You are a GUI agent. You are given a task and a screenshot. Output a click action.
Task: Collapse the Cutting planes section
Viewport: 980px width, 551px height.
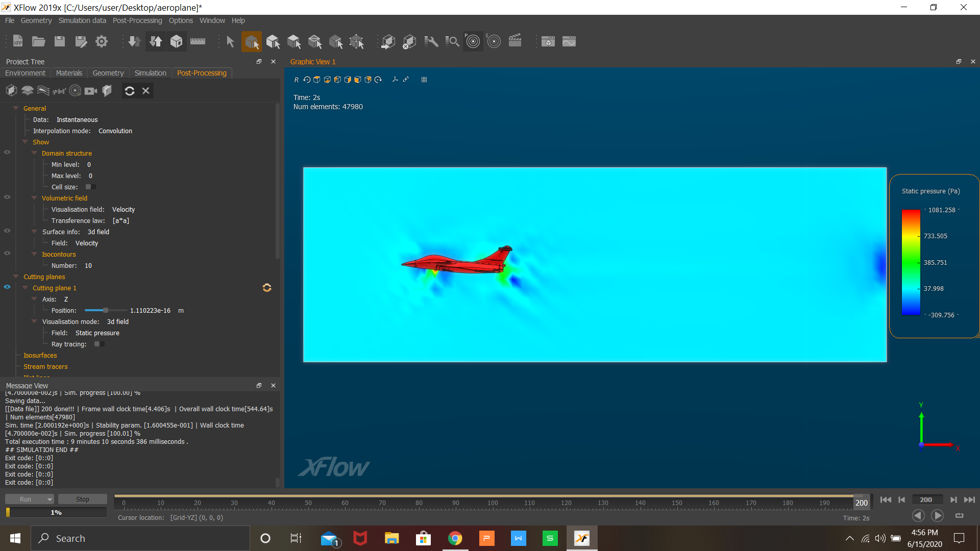[x=16, y=277]
